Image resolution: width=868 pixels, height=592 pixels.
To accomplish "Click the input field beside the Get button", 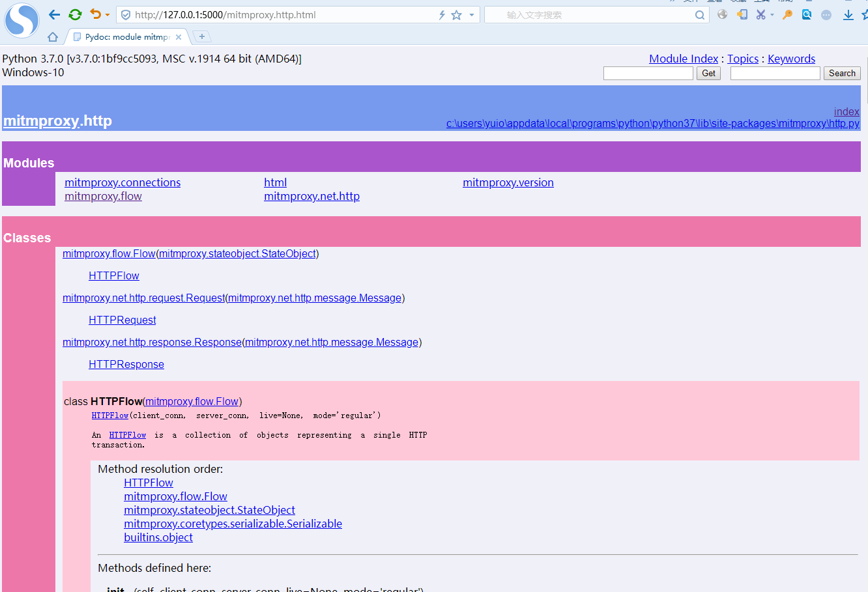I will 648,74.
